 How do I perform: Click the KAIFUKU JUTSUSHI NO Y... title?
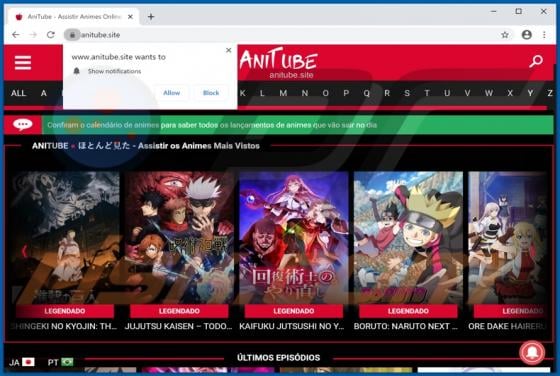(292, 326)
